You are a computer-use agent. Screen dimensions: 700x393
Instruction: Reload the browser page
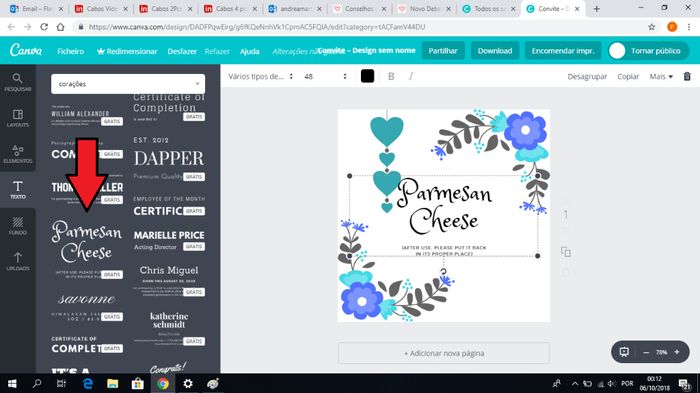[x=44, y=27]
